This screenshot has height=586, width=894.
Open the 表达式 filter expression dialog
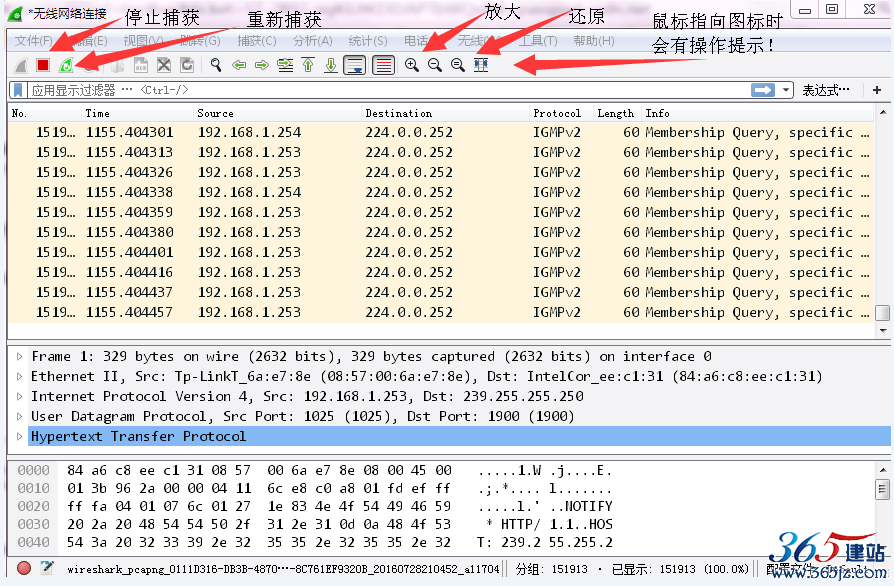pos(826,90)
